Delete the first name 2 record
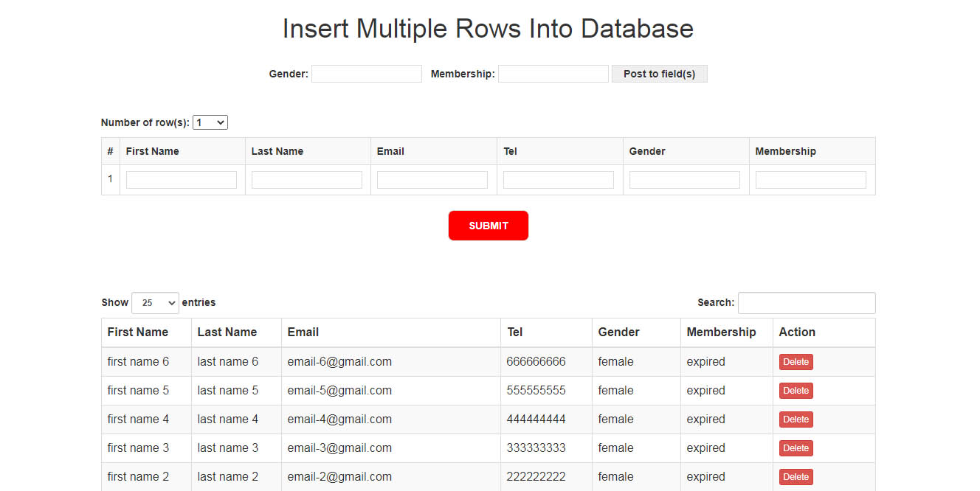 coord(796,477)
